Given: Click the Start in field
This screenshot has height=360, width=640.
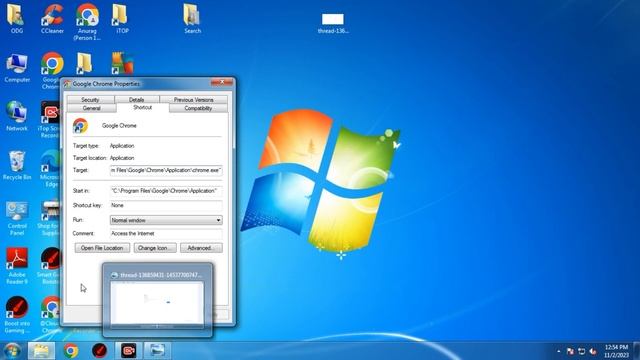Looking at the screenshot, I should pos(166,191).
